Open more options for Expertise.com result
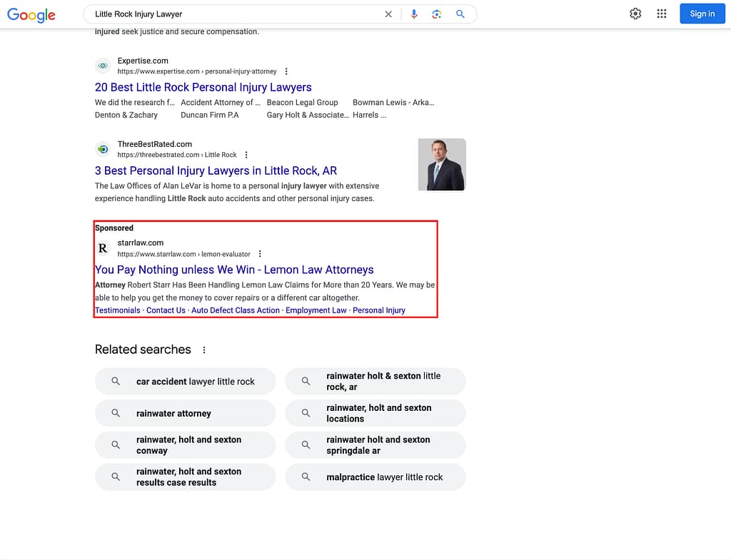Image resolution: width=731 pixels, height=560 pixels. tap(286, 71)
